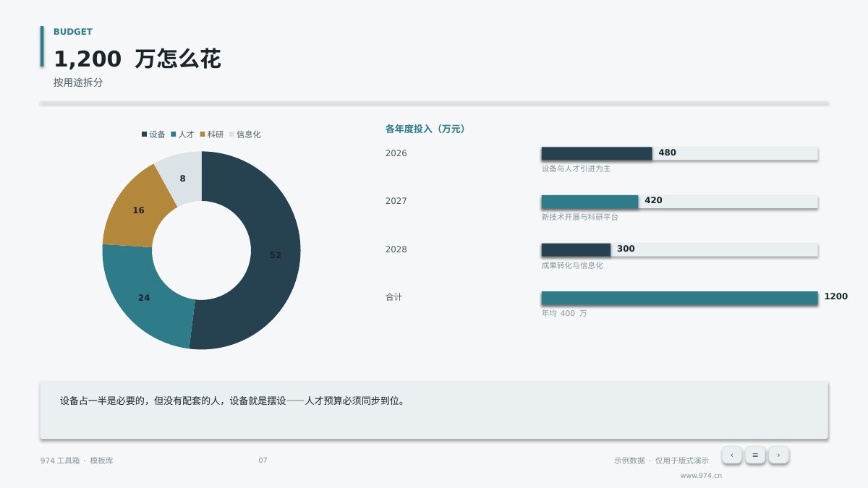The height and width of the screenshot is (488, 868).
Task: Select the 8 donut segment
Action: [x=182, y=178]
